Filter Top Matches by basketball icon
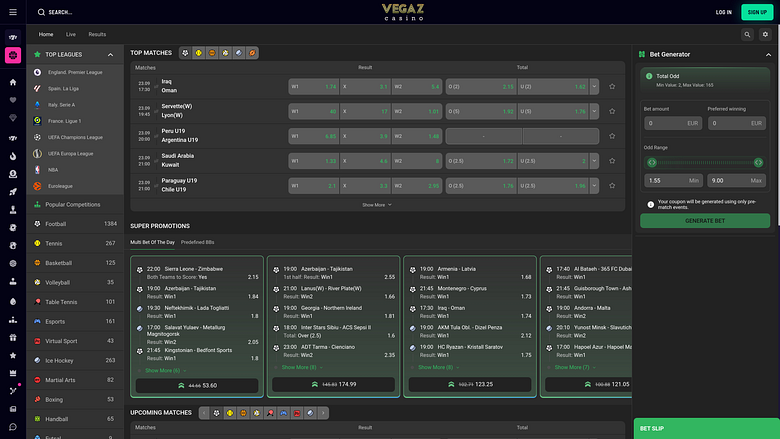This screenshot has width=780, height=439. (212, 53)
